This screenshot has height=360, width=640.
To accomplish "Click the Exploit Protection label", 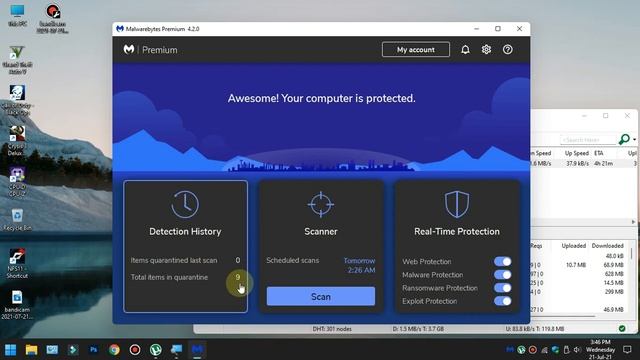I will [429, 301].
